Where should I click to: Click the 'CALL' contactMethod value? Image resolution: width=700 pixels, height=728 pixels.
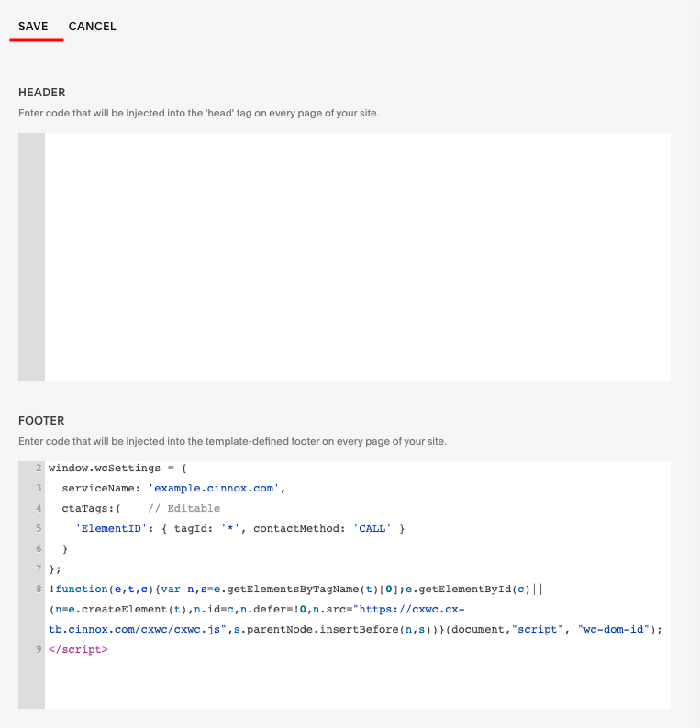(372, 529)
